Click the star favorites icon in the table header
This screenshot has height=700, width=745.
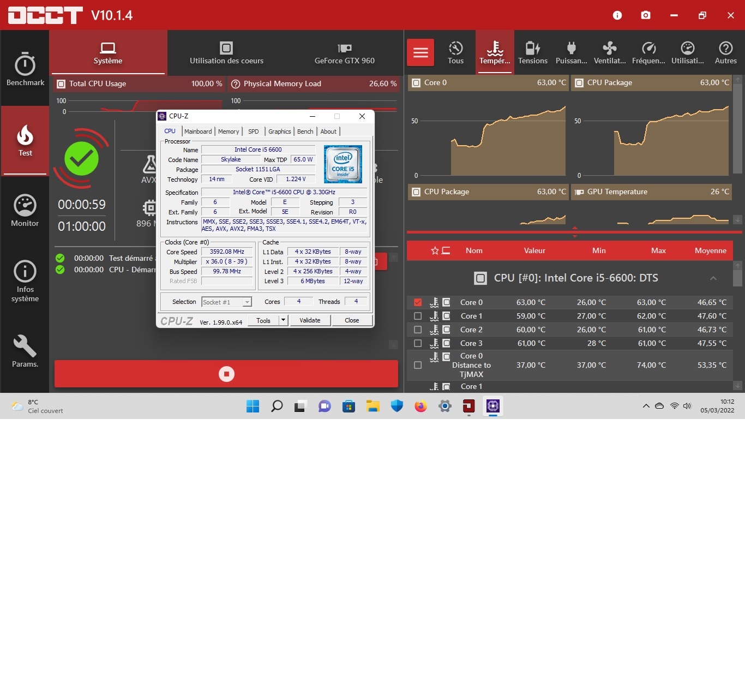tap(435, 250)
